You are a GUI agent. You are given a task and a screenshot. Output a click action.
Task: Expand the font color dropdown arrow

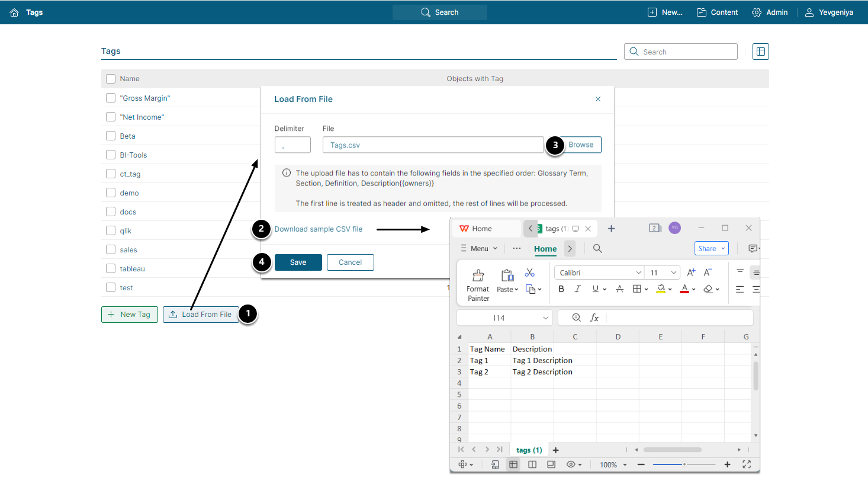(693, 290)
